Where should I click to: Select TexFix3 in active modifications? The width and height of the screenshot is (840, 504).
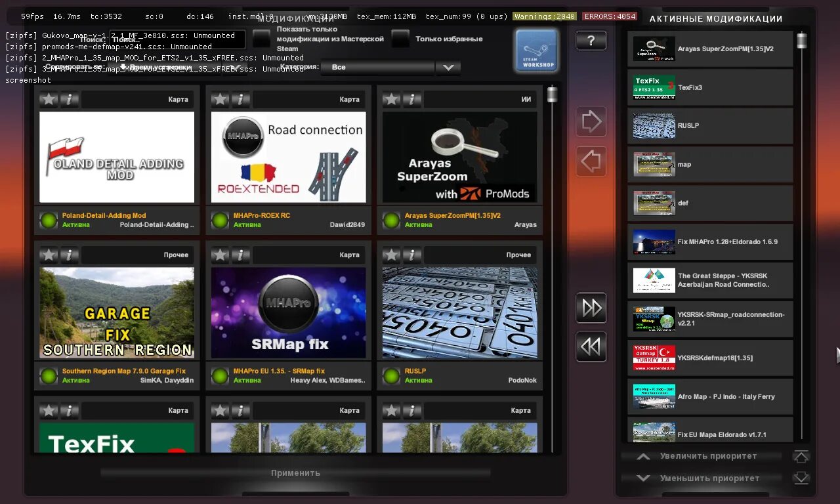click(710, 87)
